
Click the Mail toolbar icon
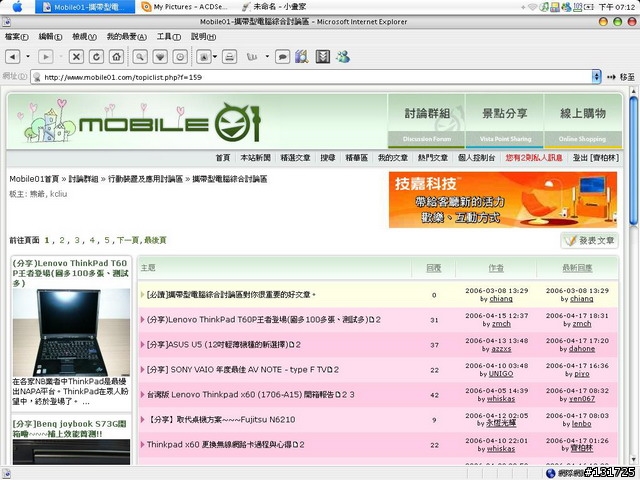pos(204,57)
